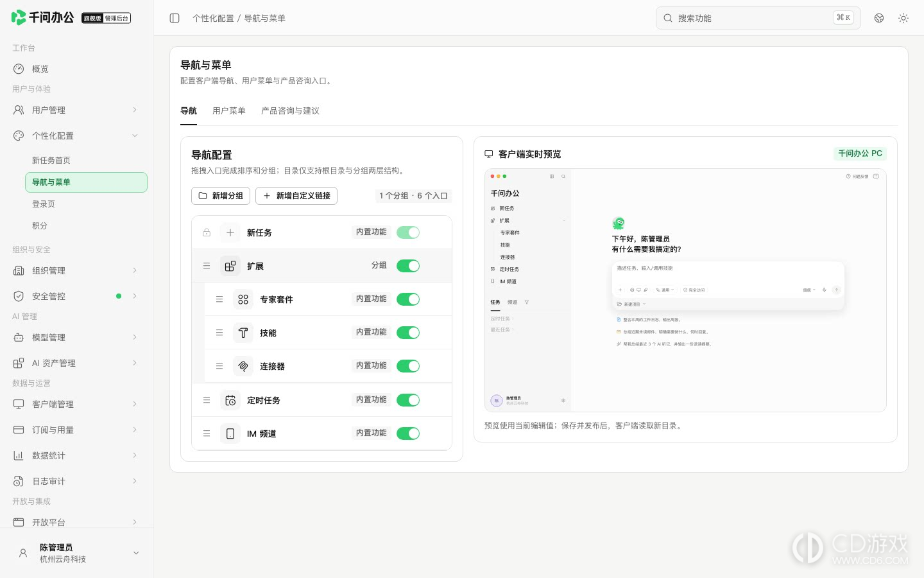Open 登录页 in the sidebar
This screenshot has height=578, width=924.
coord(86,204)
